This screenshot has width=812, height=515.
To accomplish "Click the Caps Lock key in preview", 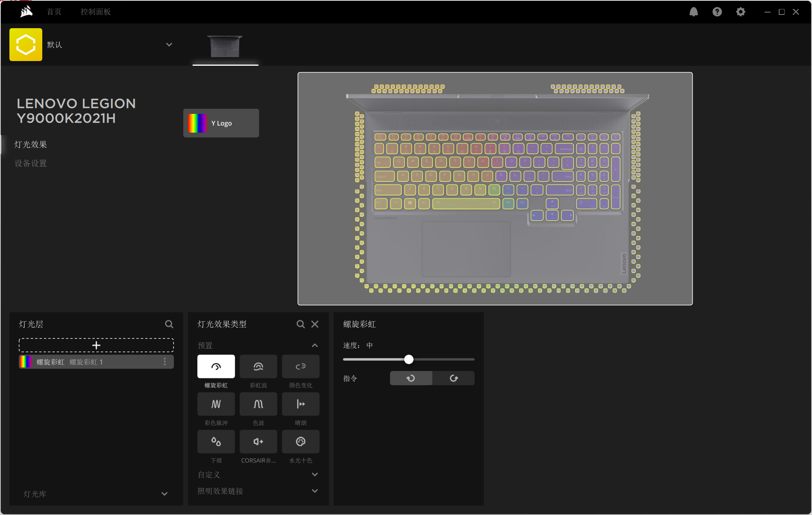I will (x=384, y=176).
